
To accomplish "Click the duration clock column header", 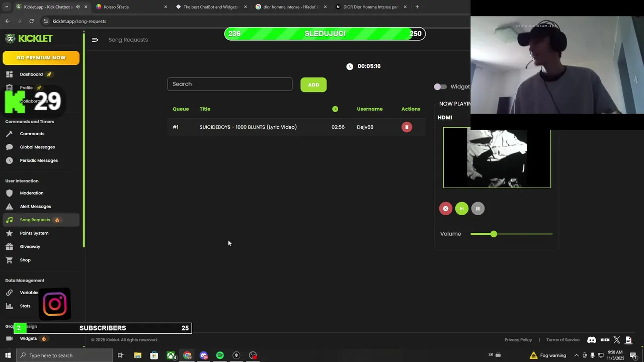I will (x=335, y=109).
